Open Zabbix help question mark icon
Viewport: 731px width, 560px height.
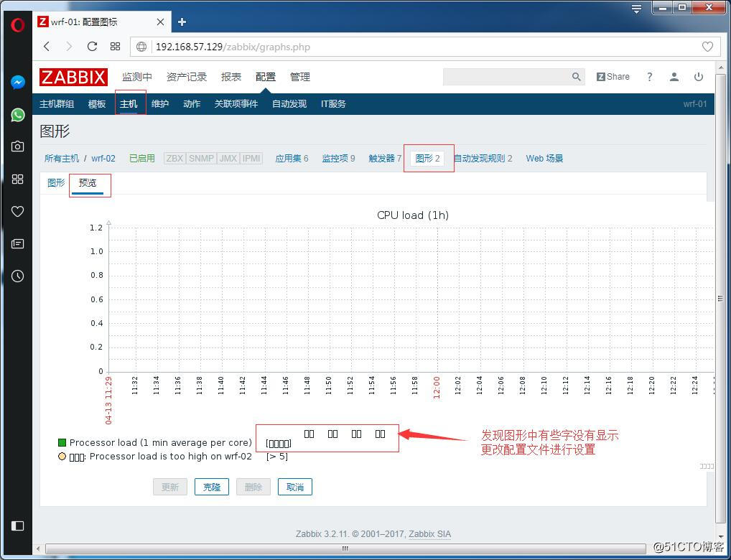pos(649,77)
